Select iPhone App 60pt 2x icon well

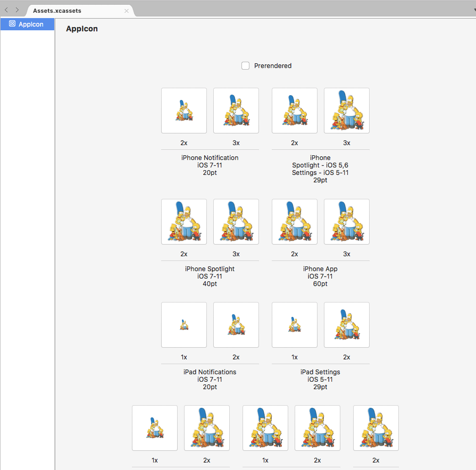[x=295, y=222]
